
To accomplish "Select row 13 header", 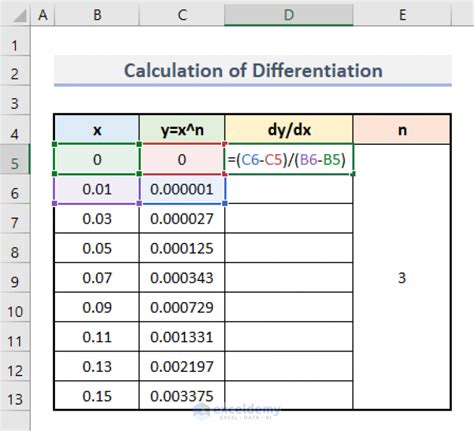I will point(15,396).
